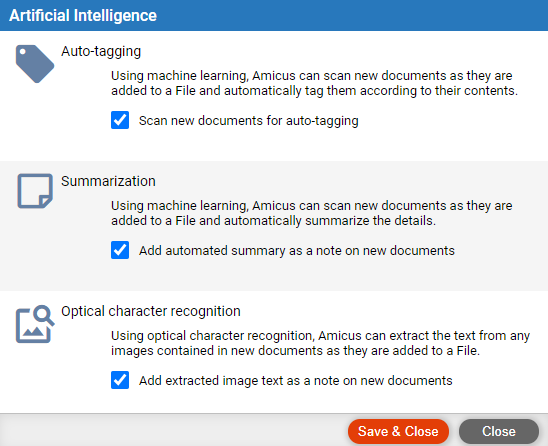Uncheck the automated summary note checkbox
The width and height of the screenshot is (548, 446).
(120, 250)
